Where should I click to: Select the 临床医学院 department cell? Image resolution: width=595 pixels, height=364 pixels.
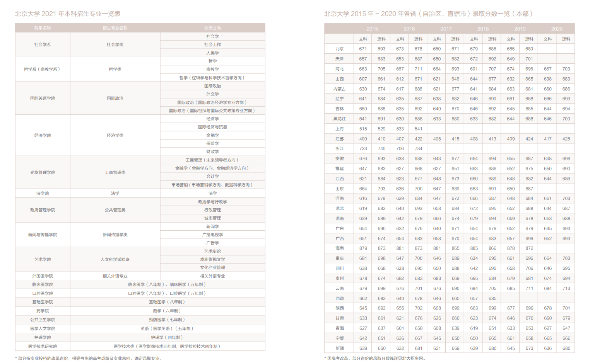pos(43,284)
